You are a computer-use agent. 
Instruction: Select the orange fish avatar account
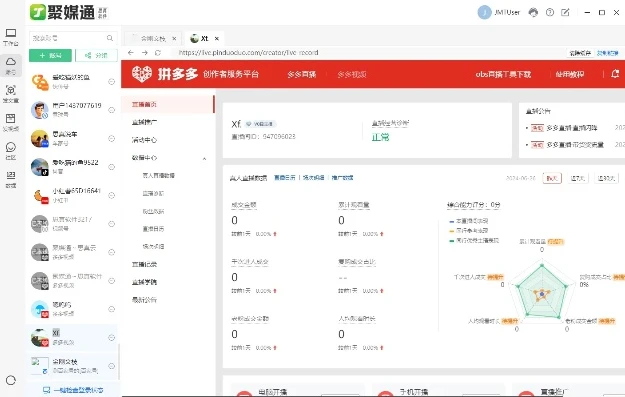coord(73,82)
